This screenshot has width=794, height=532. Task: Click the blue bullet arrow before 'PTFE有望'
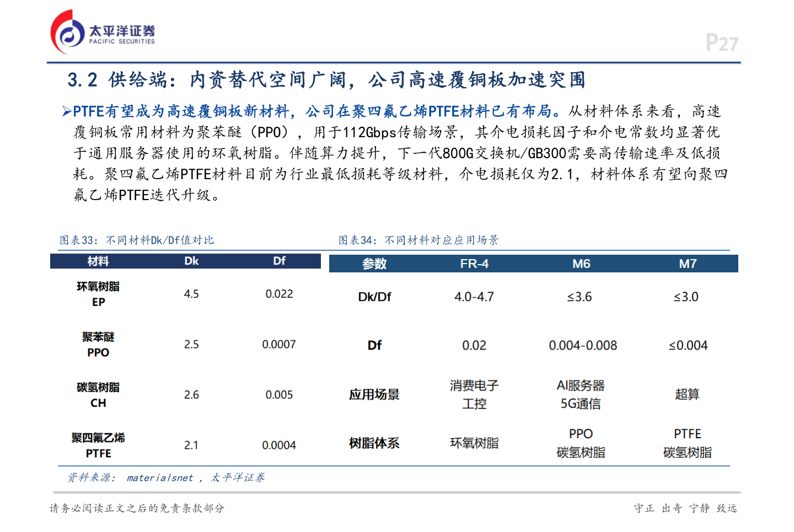[x=67, y=112]
